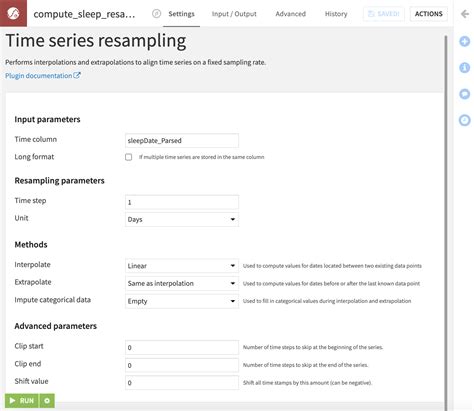Click the circular icon beside Settings tab

click(156, 14)
